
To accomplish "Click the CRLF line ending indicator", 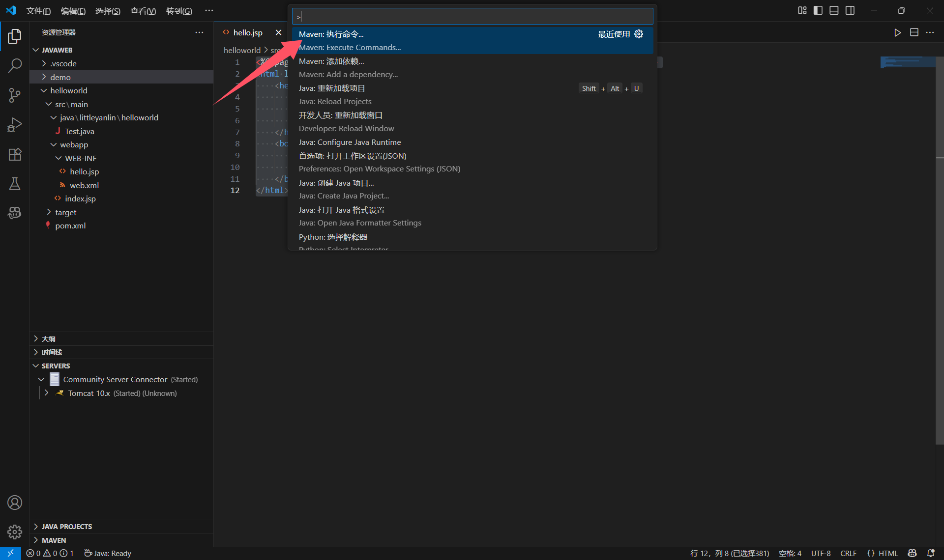I will point(848,553).
